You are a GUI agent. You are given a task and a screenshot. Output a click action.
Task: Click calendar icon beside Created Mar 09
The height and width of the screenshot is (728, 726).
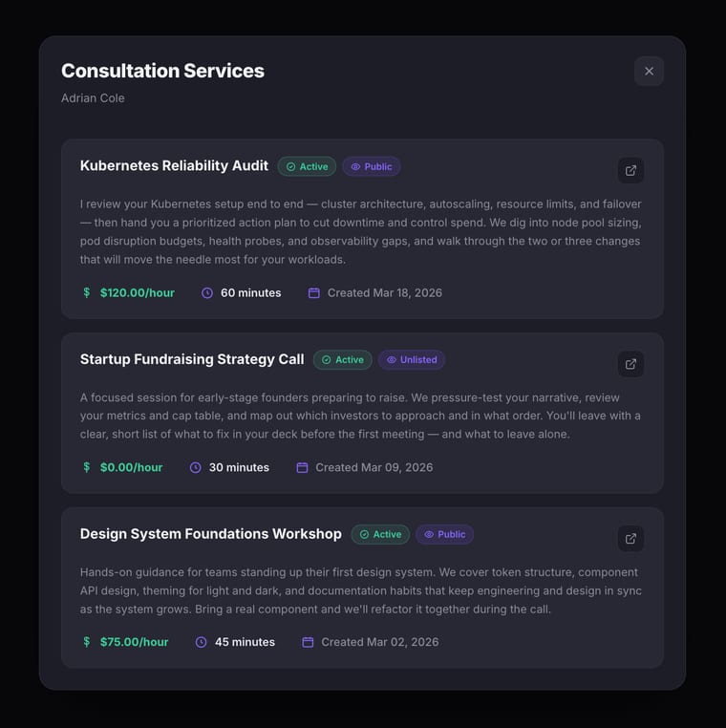coord(302,467)
